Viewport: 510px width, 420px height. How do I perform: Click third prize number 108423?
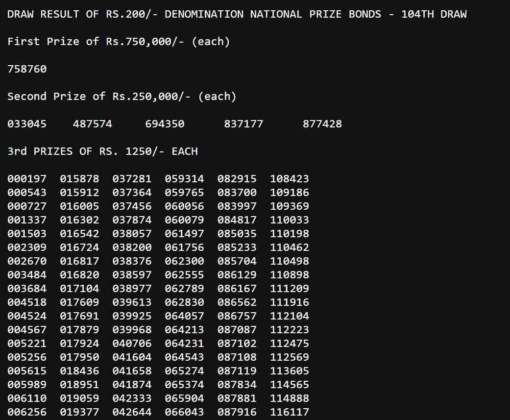(x=290, y=179)
